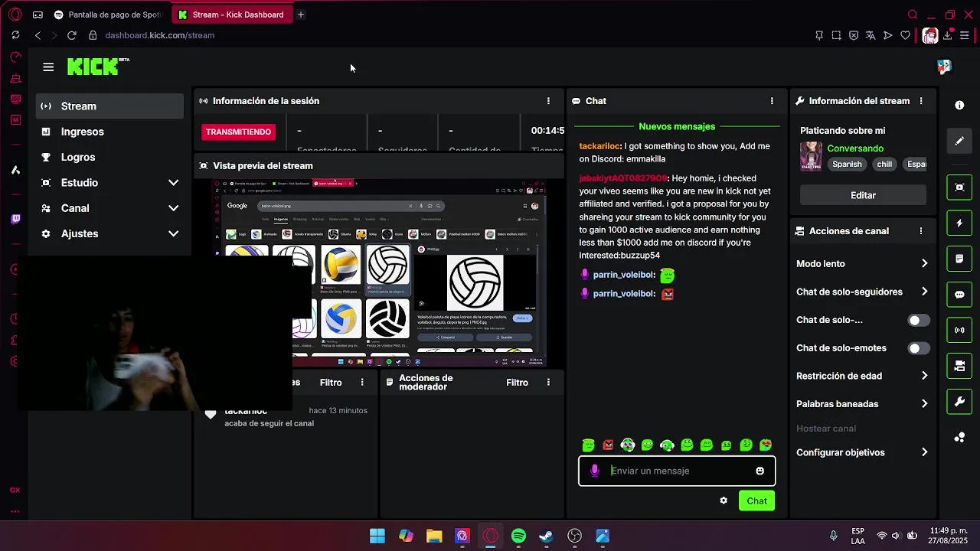
Task: Pick the heart-eyes emote at the end of the emote row
Action: 766,445
